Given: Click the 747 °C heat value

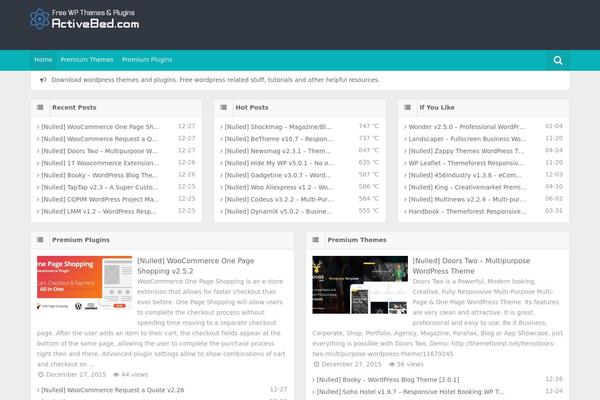Looking at the screenshot, I should 369,126.
